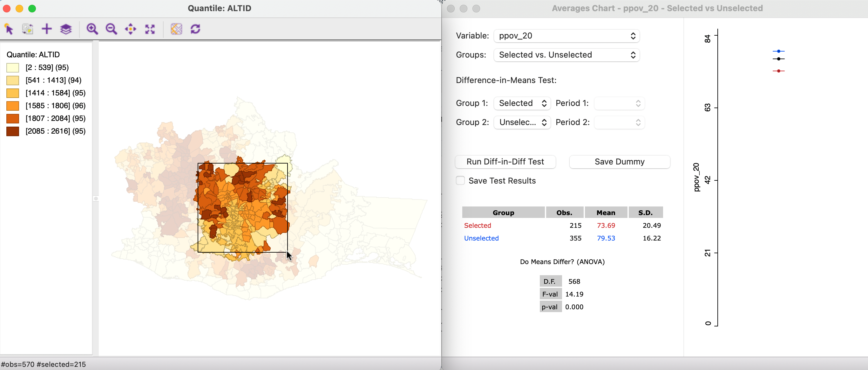Click Run Diff-in-Diff Test button
The width and height of the screenshot is (868, 370).
point(504,161)
